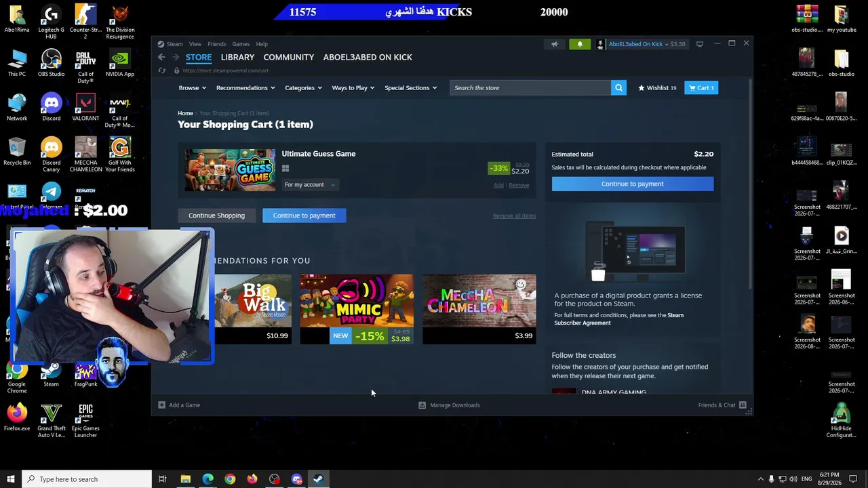Click the Windows taskbar search box
The width and height of the screenshot is (868, 488).
[86, 479]
